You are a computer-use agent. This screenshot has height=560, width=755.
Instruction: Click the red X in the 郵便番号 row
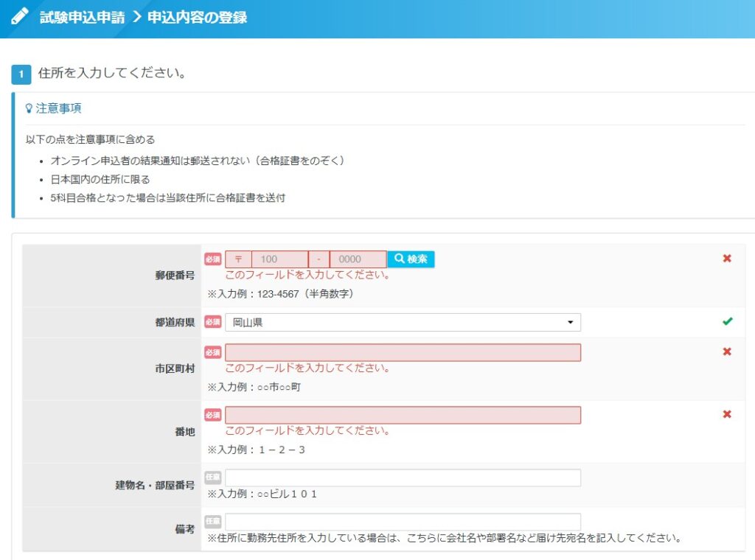pyautogui.click(x=727, y=259)
